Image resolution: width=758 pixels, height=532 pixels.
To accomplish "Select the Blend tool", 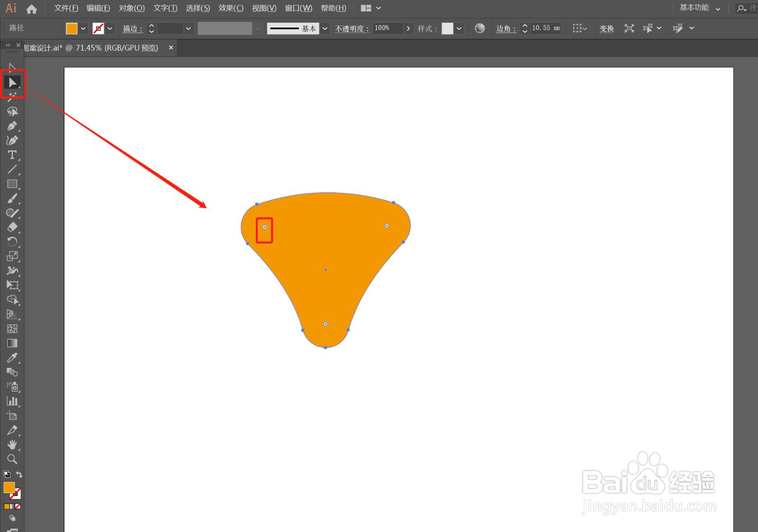I will coord(12,372).
